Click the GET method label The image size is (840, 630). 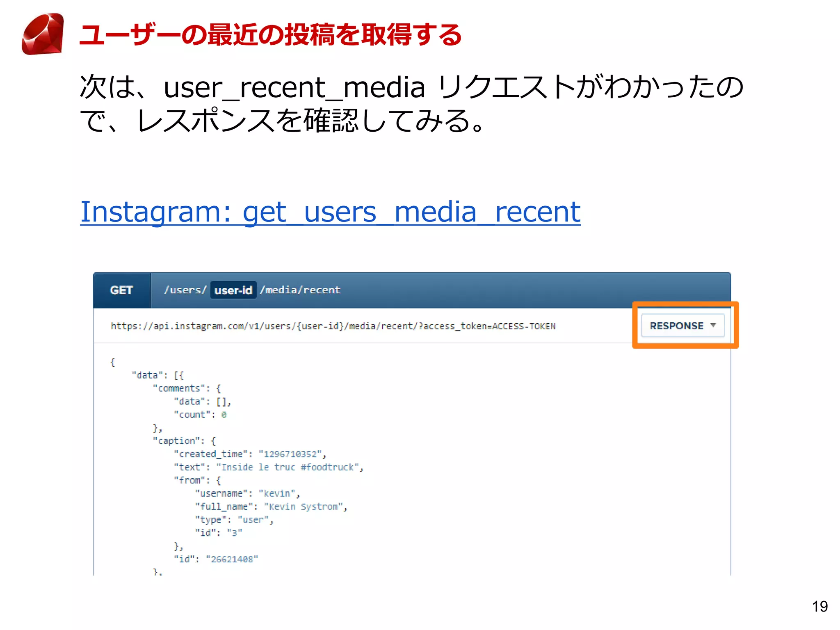click(121, 290)
